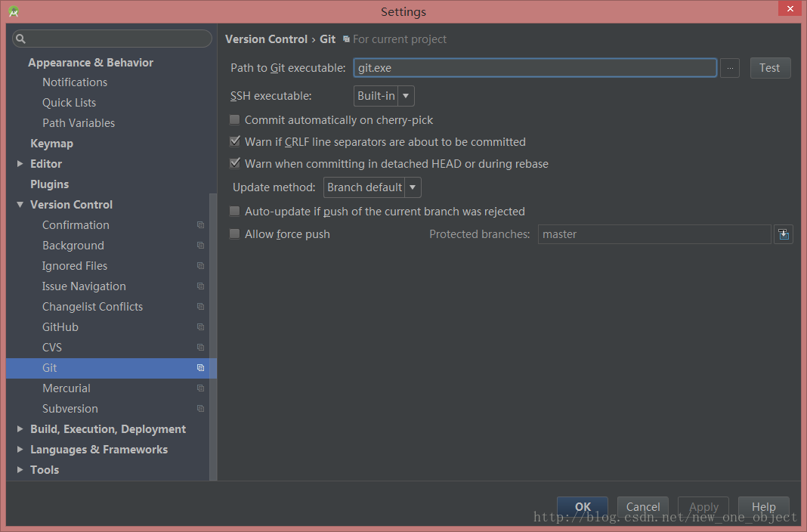The height and width of the screenshot is (532, 807).
Task: Select the Plugins settings page
Action: tap(49, 184)
